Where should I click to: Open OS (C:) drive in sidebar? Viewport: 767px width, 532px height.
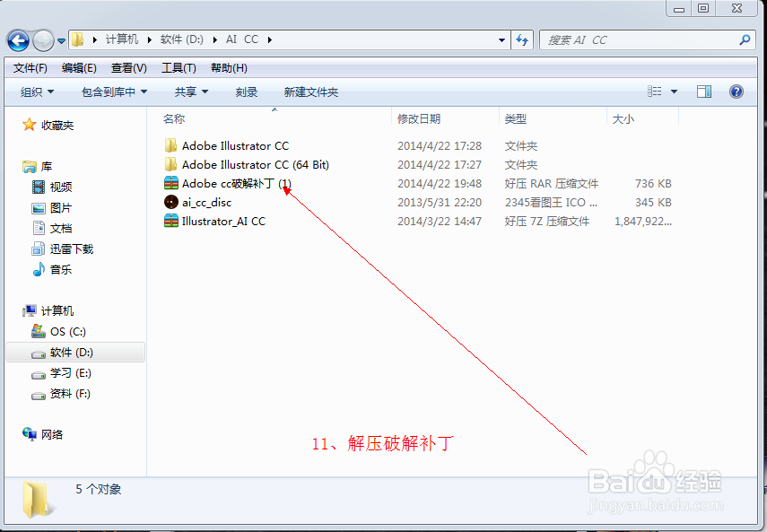point(68,332)
